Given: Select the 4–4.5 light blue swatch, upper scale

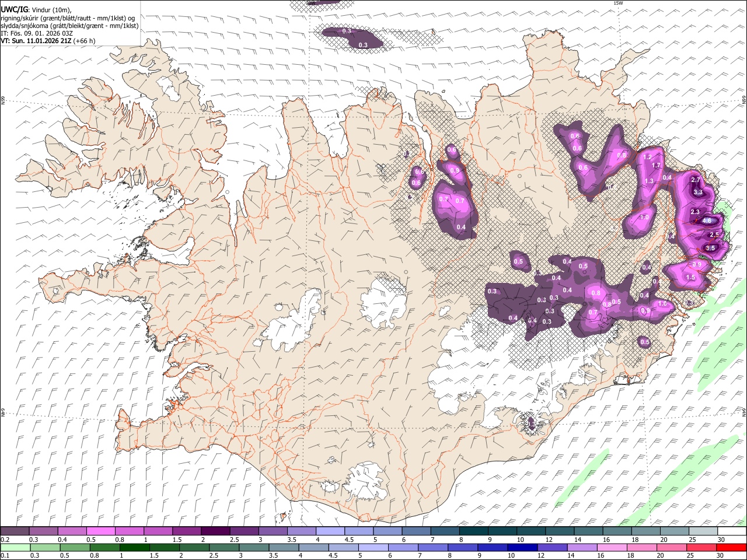Looking at the screenshot, I should pyautogui.click(x=329, y=531).
